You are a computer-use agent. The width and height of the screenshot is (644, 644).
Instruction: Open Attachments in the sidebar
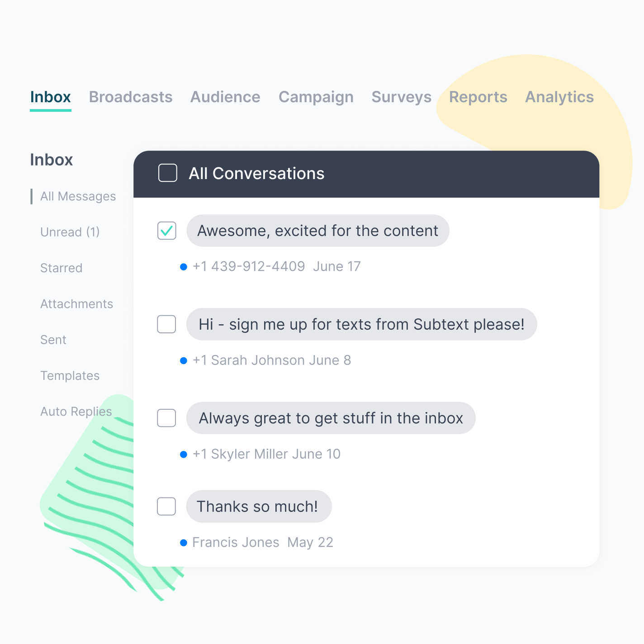tap(76, 304)
